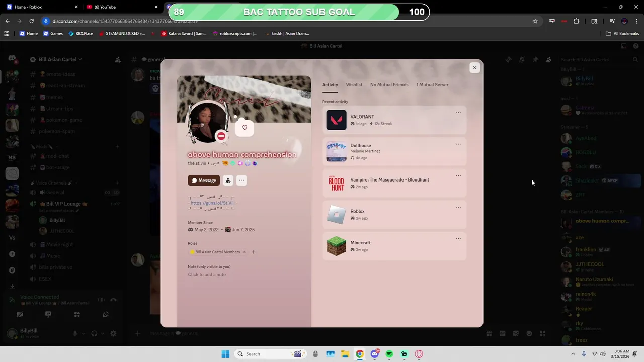The width and height of the screenshot is (644, 362).
Task: Open the Minecraft activity options menu
Action: (x=458, y=239)
